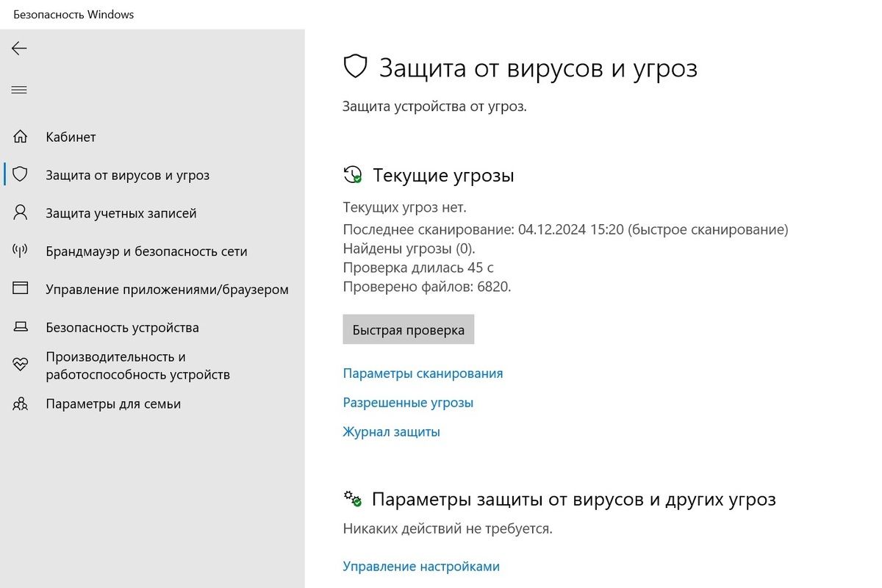
Task: Open Брандмауэр и безопасность сети
Action: click(x=146, y=251)
